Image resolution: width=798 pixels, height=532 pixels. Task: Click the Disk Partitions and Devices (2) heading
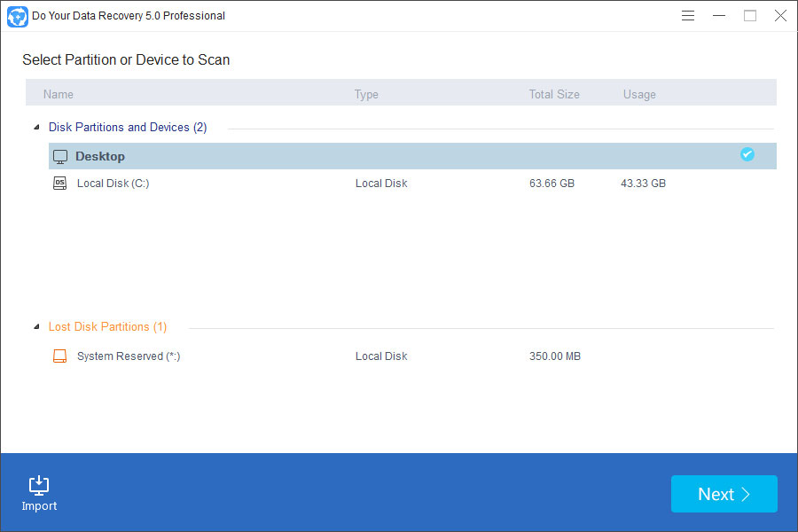point(128,128)
